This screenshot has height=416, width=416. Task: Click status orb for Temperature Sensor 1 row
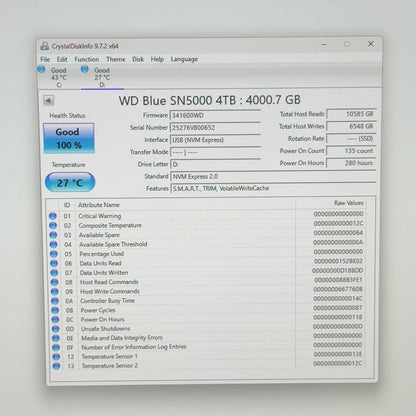[56, 357]
